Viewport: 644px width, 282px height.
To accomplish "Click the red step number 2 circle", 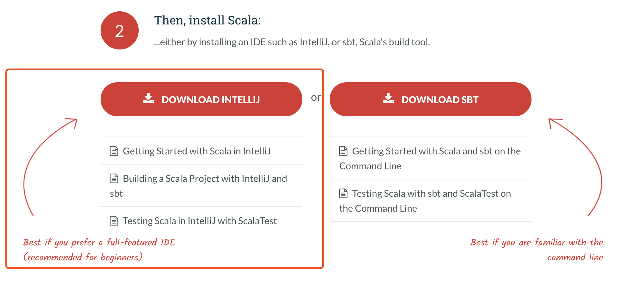I will (x=119, y=30).
